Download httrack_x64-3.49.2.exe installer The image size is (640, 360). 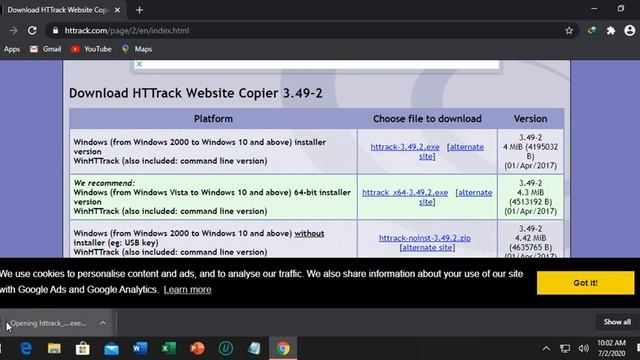405,193
